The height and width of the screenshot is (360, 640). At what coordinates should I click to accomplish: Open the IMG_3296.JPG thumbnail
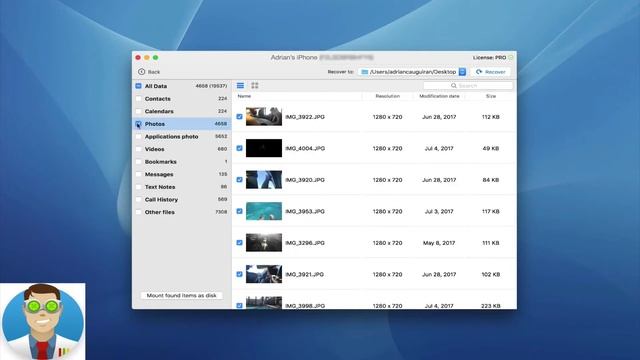point(264,242)
